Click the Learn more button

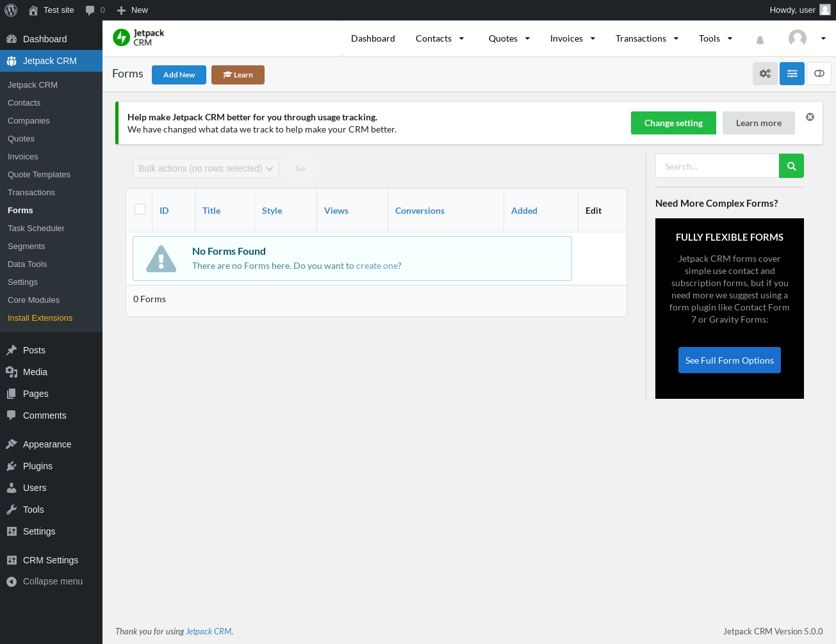[758, 123]
